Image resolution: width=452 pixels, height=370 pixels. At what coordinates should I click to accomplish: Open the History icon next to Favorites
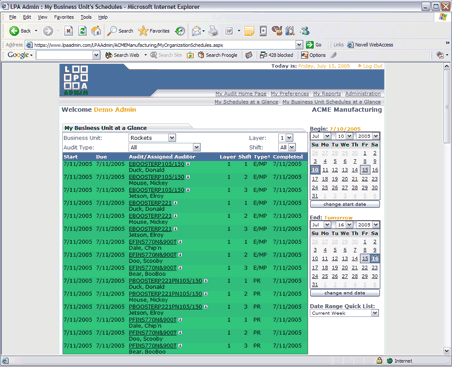(x=180, y=31)
